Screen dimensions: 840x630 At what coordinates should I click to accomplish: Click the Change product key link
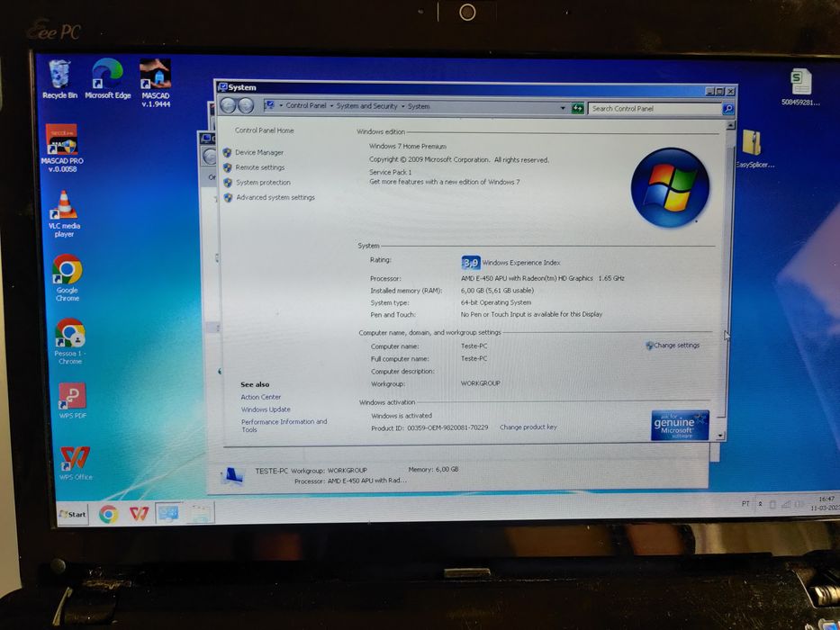click(x=528, y=427)
